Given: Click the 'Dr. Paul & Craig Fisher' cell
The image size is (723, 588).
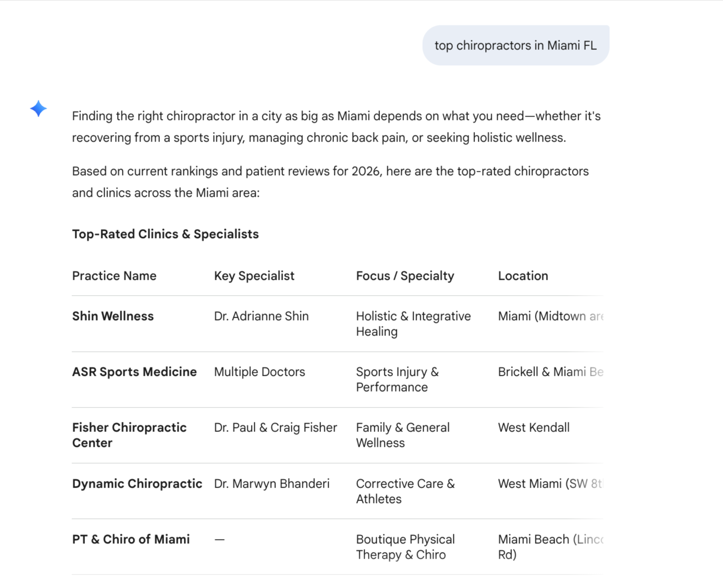Looking at the screenshot, I should (x=275, y=428).
